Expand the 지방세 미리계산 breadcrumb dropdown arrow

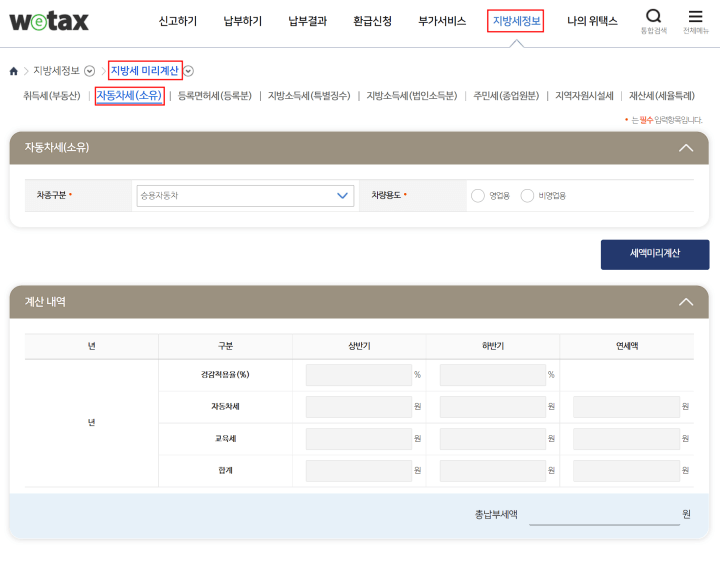point(188,71)
